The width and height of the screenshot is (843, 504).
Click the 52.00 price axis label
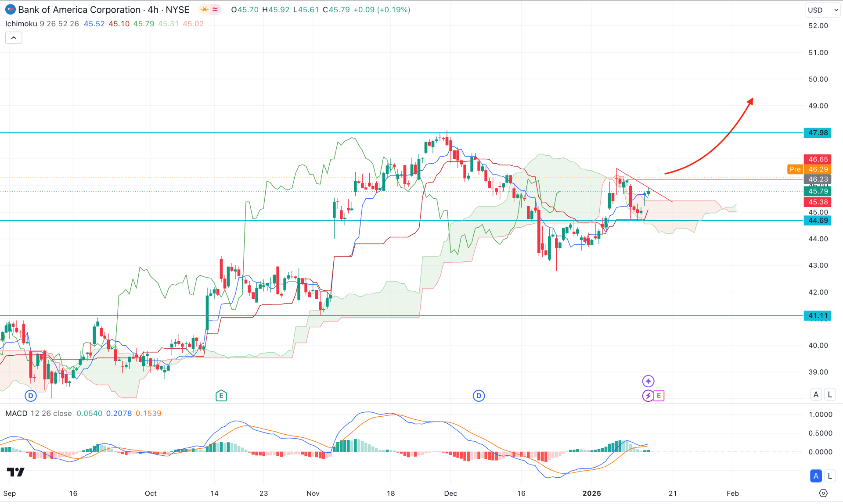click(818, 26)
